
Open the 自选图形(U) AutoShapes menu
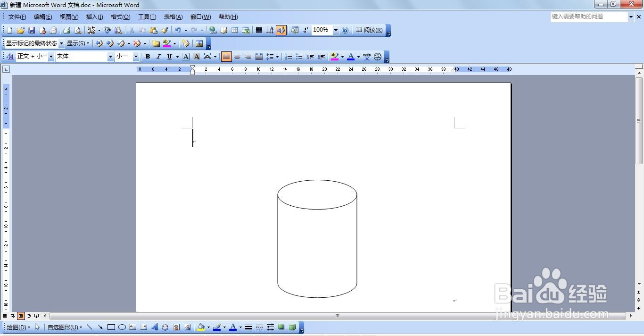pyautogui.click(x=65, y=327)
